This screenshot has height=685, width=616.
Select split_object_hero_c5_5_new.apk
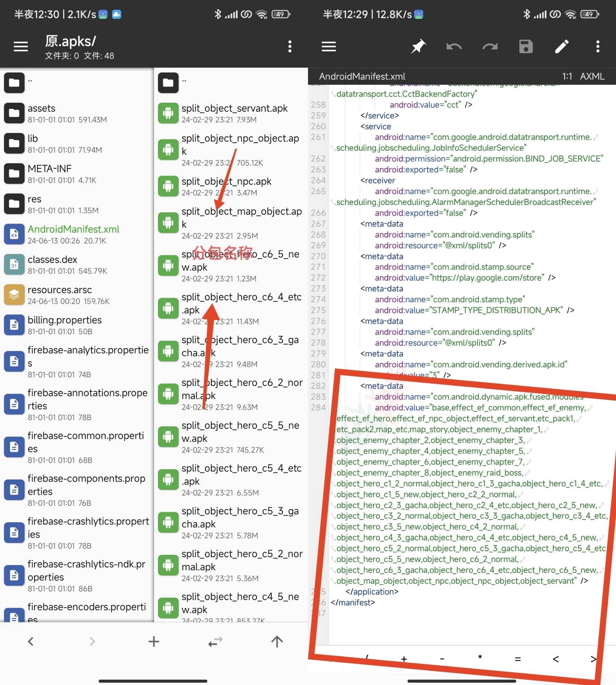click(231, 437)
